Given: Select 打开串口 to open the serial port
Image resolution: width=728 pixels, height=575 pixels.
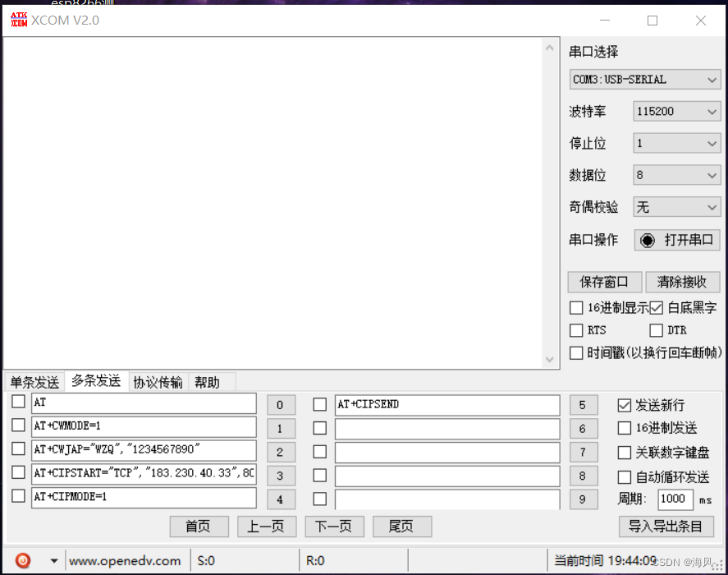Looking at the screenshot, I should [676, 240].
